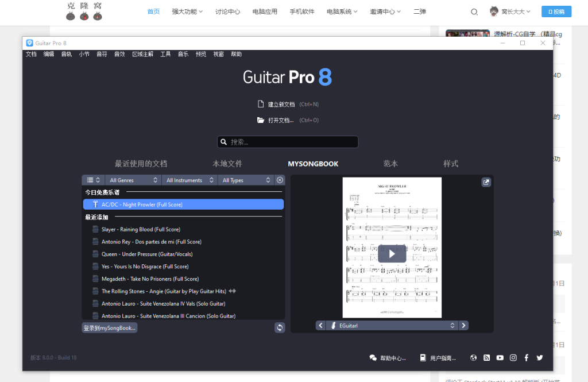This screenshot has width=588, height=382.
Task: Open the 帮助 menu
Action: click(236, 54)
